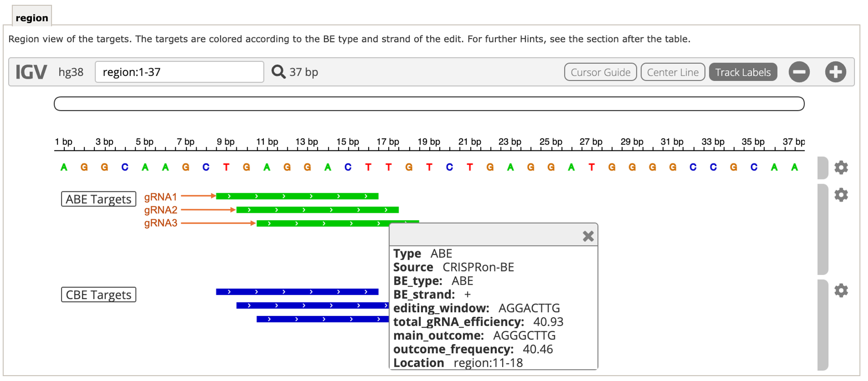Click the ABE Targets track label
This screenshot has width=868, height=381.
click(98, 199)
